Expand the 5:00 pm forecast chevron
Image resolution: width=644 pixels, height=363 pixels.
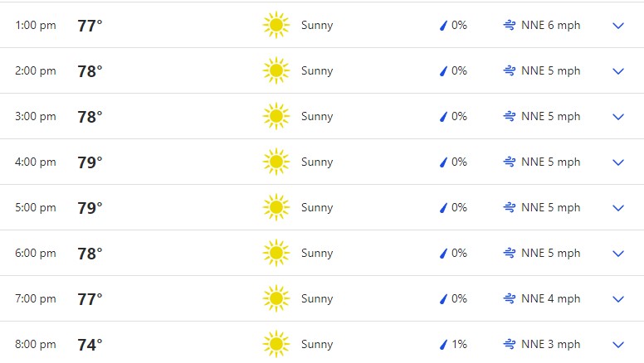[x=617, y=208]
